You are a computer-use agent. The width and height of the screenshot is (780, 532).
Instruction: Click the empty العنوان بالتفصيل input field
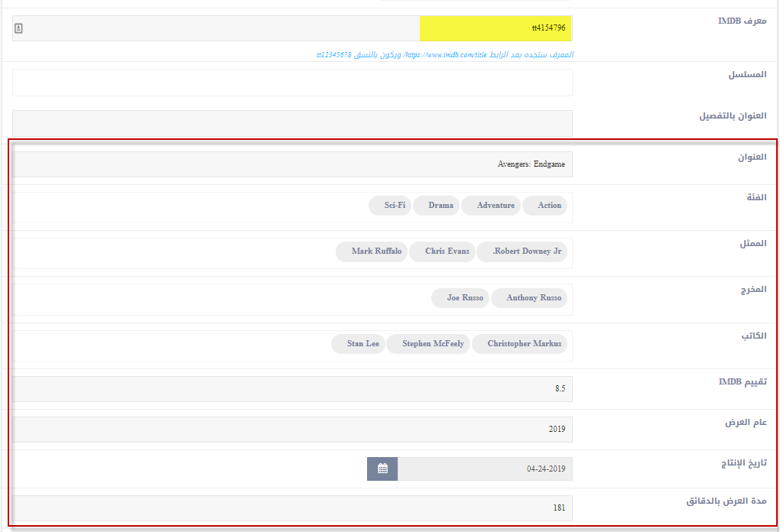pos(292,123)
